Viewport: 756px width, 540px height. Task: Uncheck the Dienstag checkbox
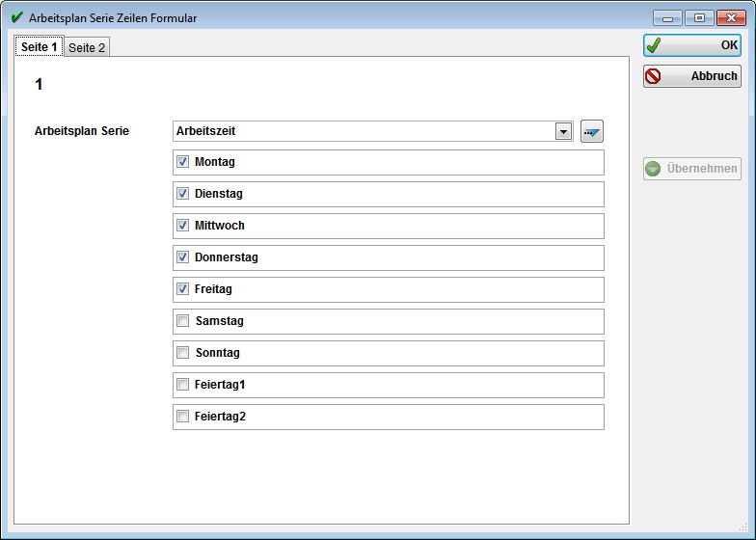pos(183,193)
